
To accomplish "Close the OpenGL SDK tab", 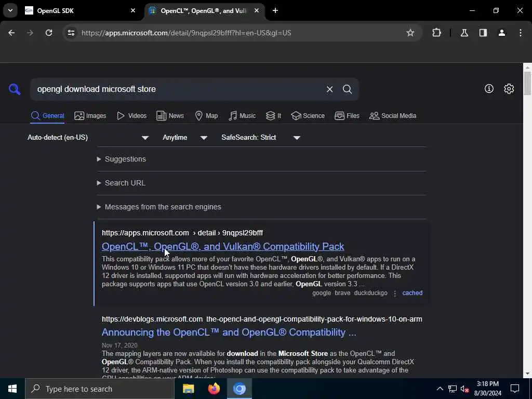I will (x=133, y=10).
